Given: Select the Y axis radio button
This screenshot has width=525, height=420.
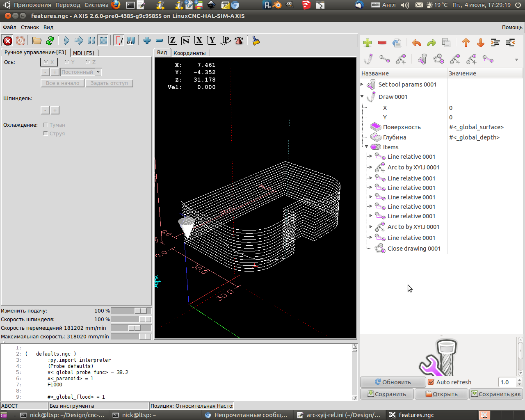Looking at the screenshot, I should tap(67, 62).
